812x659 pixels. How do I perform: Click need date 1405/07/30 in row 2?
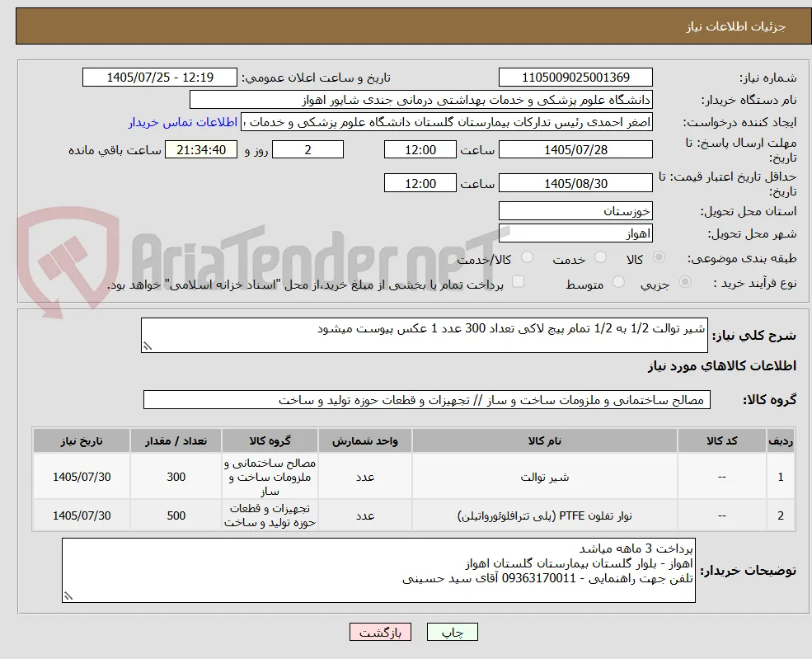(82, 515)
